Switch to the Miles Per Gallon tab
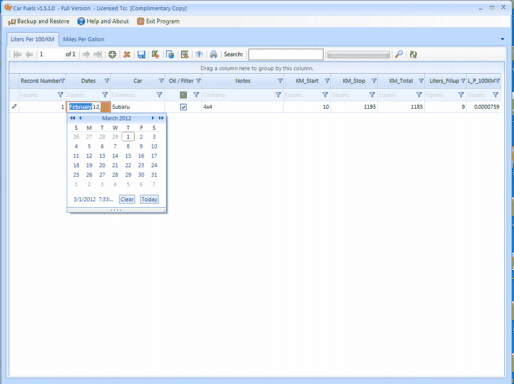This screenshot has width=514, height=384. click(84, 39)
